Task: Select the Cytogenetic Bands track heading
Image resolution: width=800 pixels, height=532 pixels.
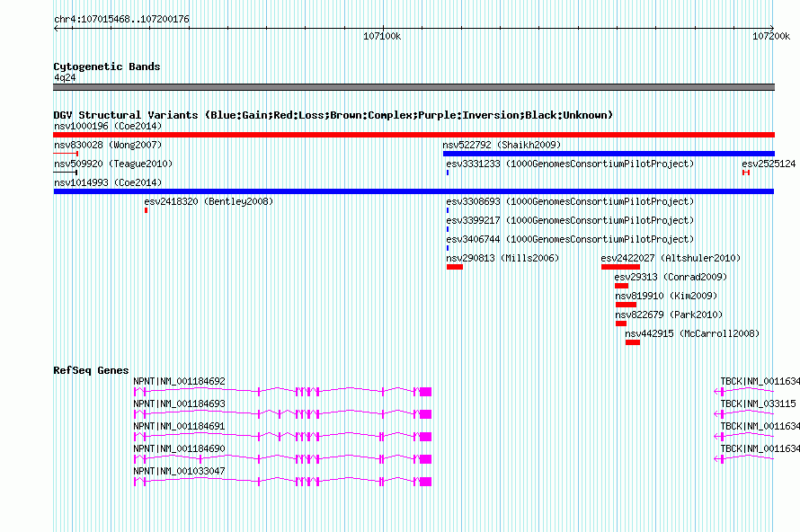Action: 107,66
